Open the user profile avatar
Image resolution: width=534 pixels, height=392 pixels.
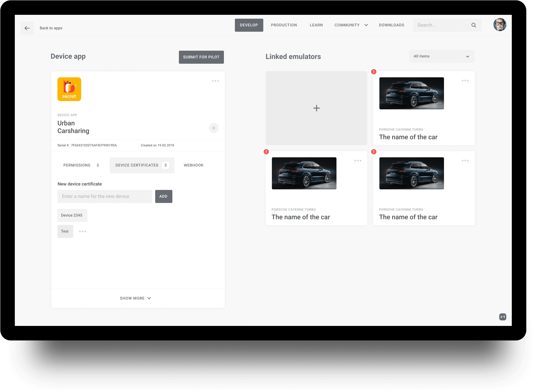pyautogui.click(x=500, y=25)
